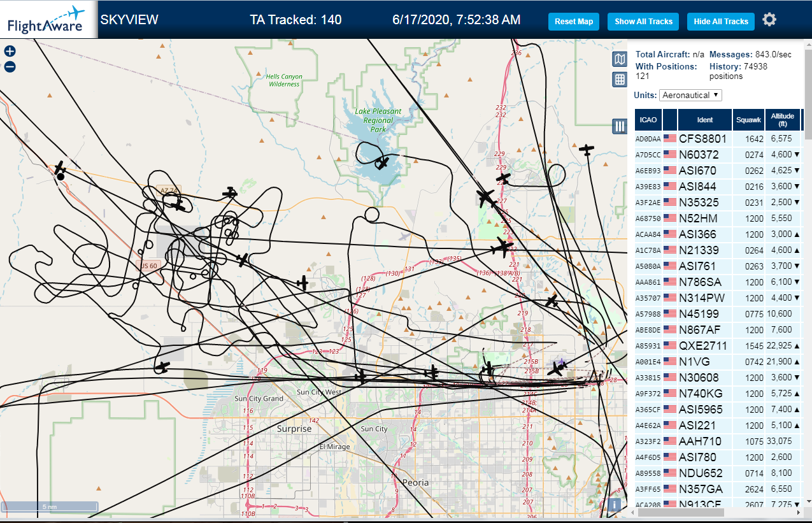Image resolution: width=812 pixels, height=523 pixels.
Task: Select flight N52HM in the list
Action: point(698,218)
